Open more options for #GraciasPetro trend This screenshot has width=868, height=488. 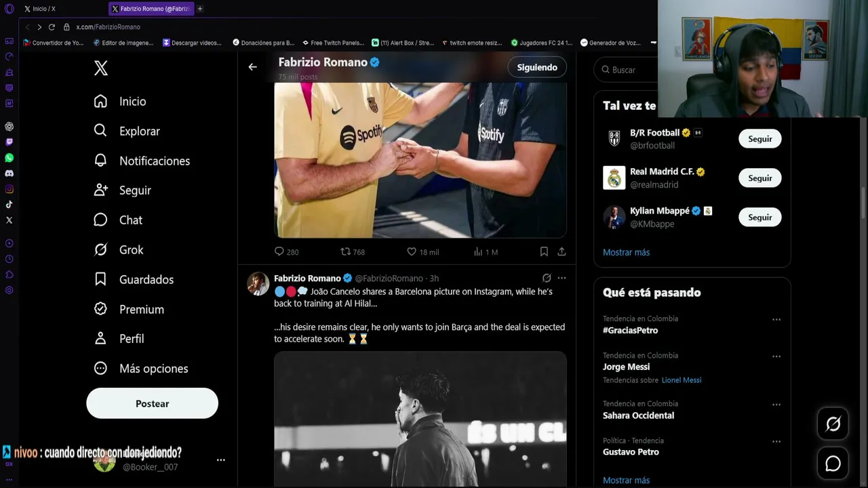click(x=776, y=319)
